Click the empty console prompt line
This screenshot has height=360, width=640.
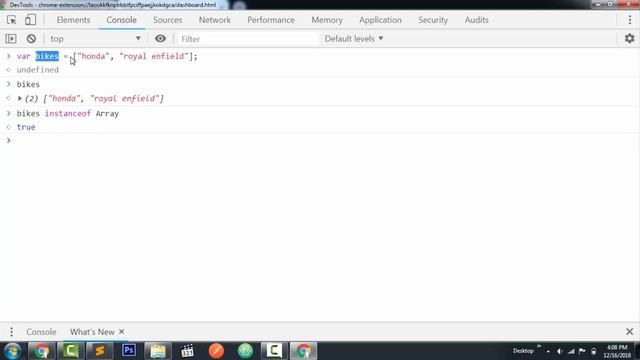pos(320,140)
